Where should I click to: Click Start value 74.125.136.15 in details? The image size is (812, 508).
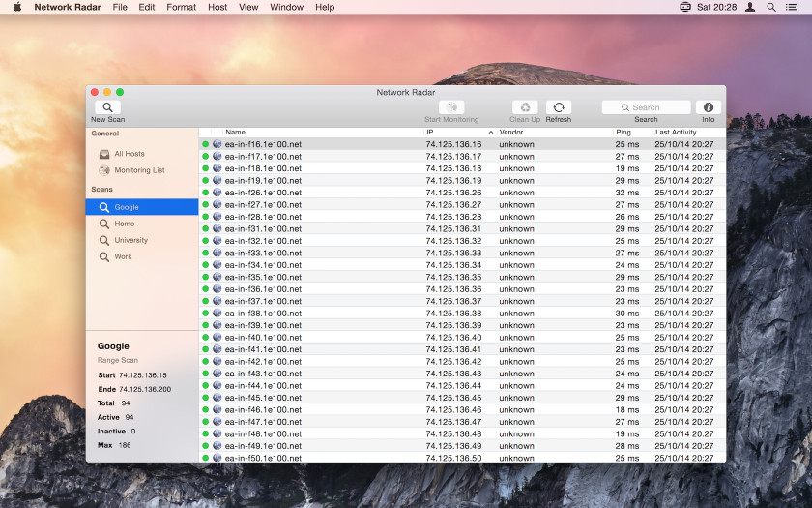[143, 375]
